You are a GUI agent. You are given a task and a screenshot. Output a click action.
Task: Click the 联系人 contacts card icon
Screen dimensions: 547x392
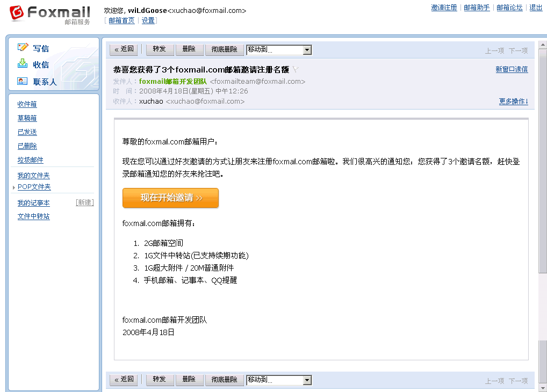[23, 81]
